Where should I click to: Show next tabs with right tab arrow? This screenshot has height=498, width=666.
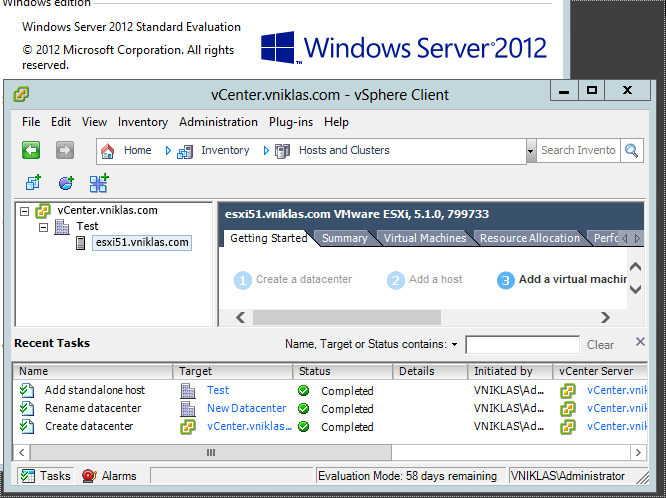coord(637,238)
